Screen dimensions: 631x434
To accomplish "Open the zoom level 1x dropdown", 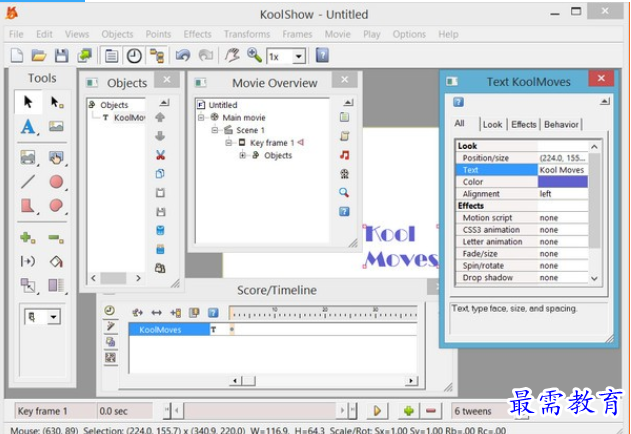I will coord(299,56).
